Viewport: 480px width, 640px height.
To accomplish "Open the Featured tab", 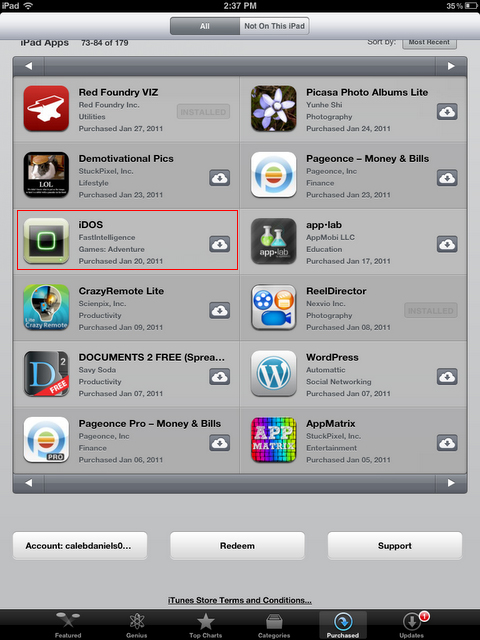I will [x=68, y=625].
